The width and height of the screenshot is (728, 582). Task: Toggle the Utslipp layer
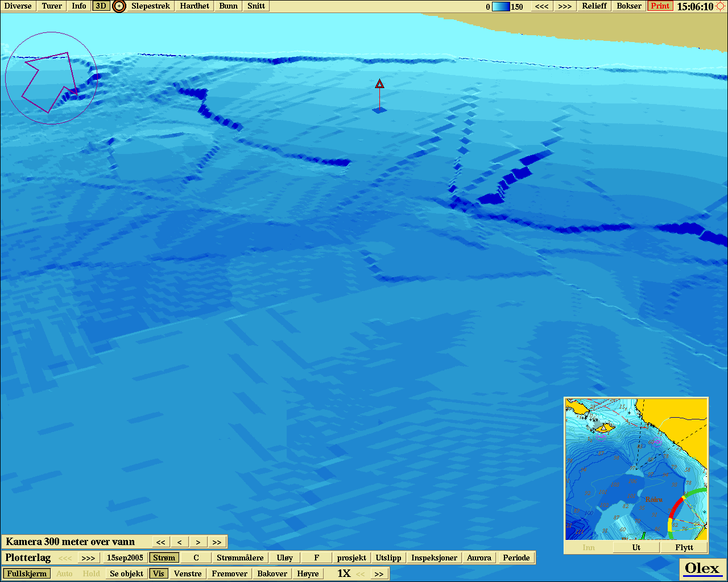[x=388, y=558]
